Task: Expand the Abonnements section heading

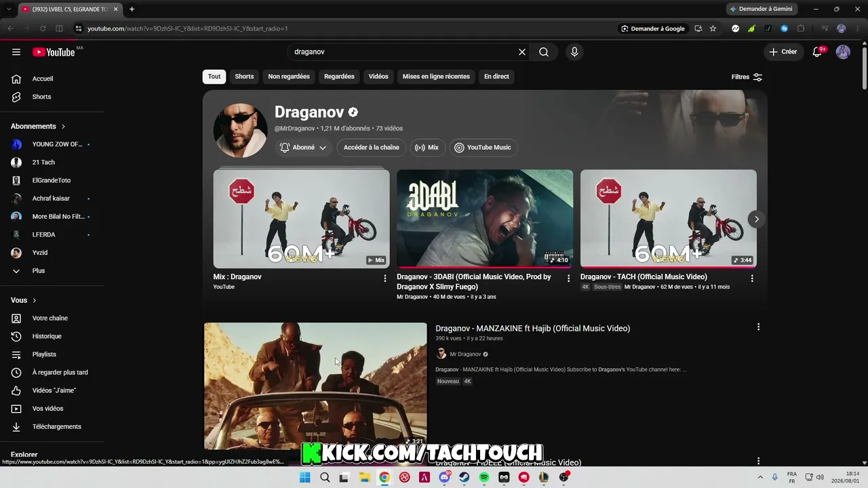Action: (38, 126)
